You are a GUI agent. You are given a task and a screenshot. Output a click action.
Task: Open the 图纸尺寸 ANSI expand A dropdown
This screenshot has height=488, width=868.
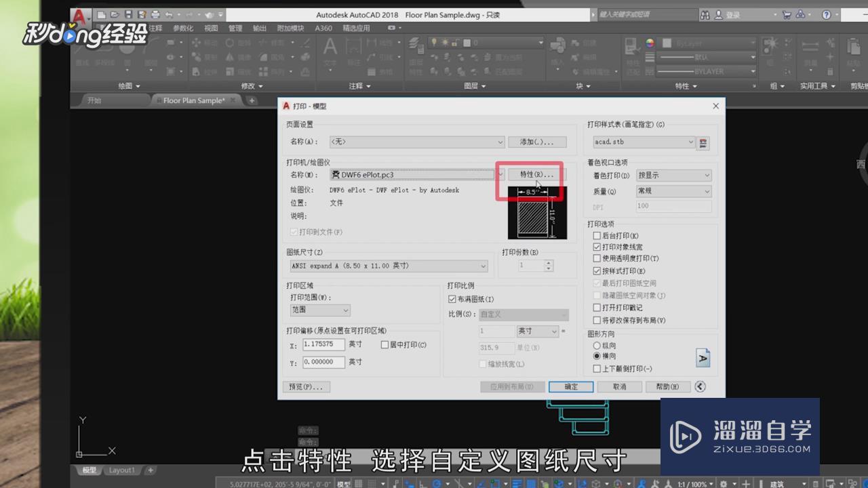pyautogui.click(x=389, y=266)
